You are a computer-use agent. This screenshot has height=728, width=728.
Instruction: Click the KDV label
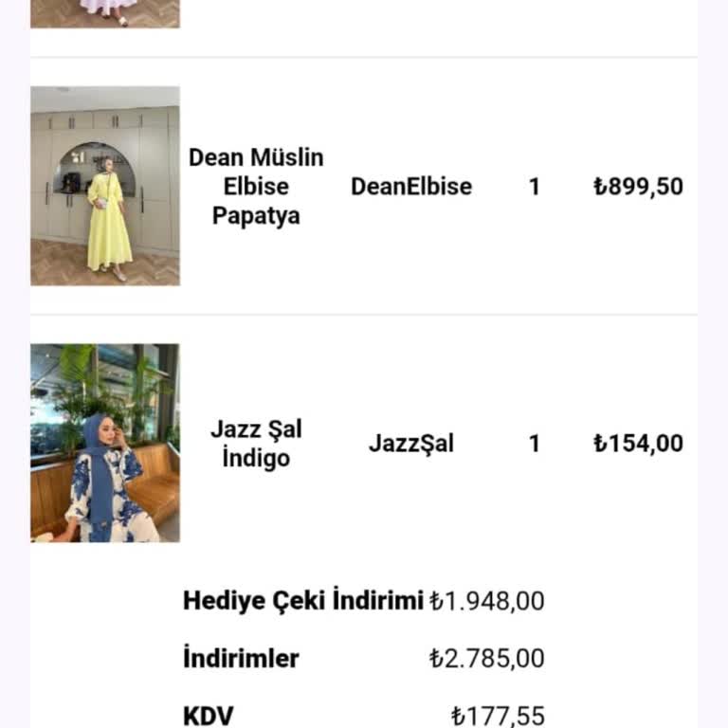[208, 716]
